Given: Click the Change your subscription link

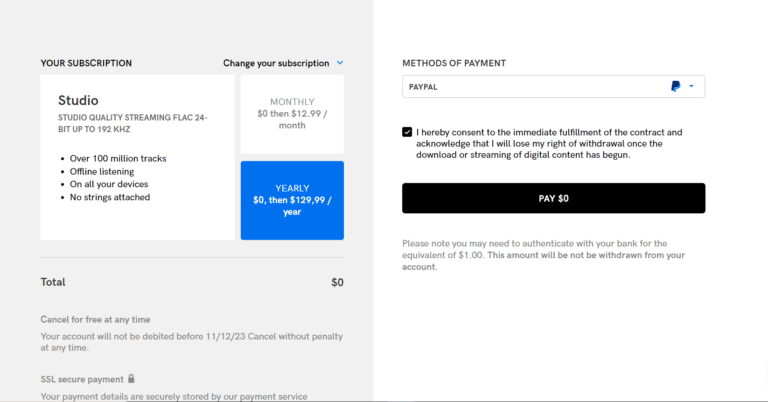Looking at the screenshot, I should click(x=276, y=63).
